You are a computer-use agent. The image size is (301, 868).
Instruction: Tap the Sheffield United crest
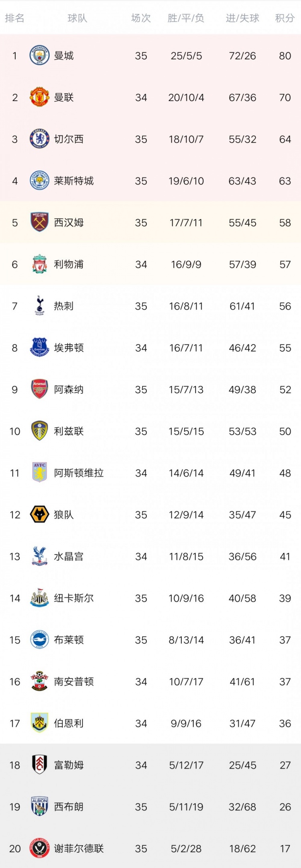[x=39, y=848]
